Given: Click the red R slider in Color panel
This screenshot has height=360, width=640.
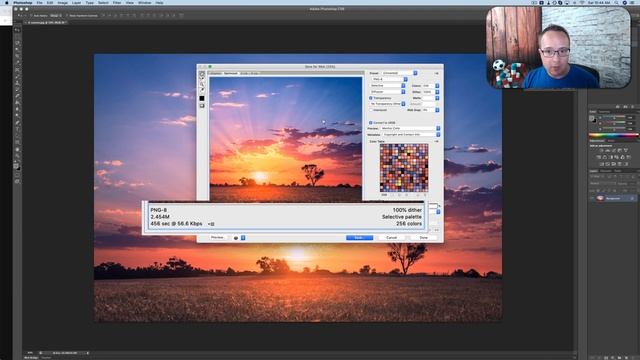Looking at the screenshot, I should pos(613,117).
